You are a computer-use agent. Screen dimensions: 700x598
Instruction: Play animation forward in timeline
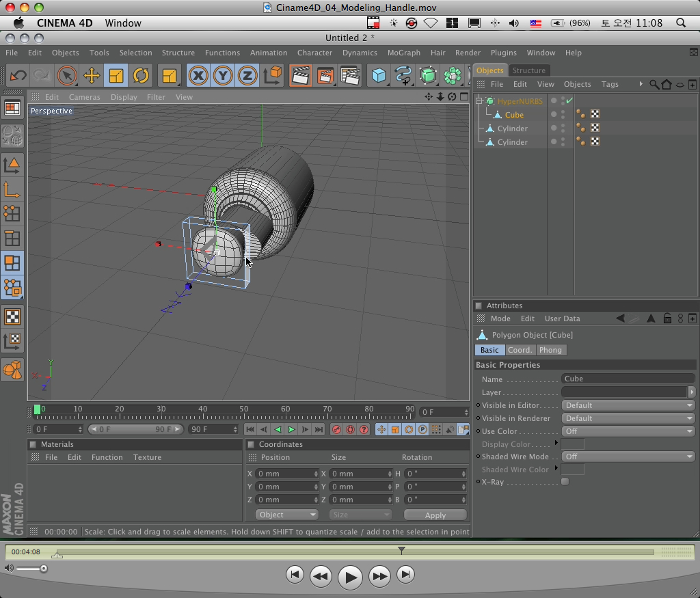[x=291, y=429]
